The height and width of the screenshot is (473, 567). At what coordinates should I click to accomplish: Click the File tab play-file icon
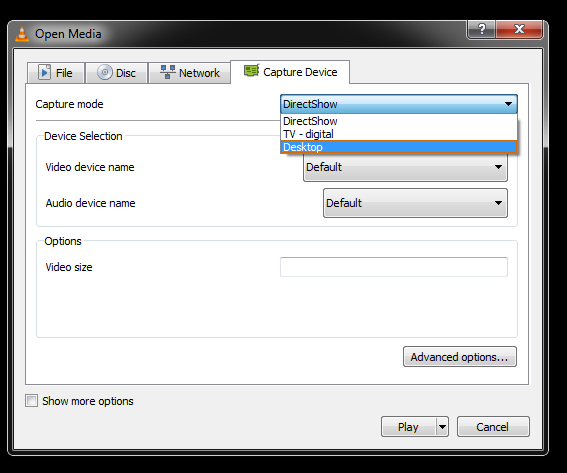click(44, 72)
